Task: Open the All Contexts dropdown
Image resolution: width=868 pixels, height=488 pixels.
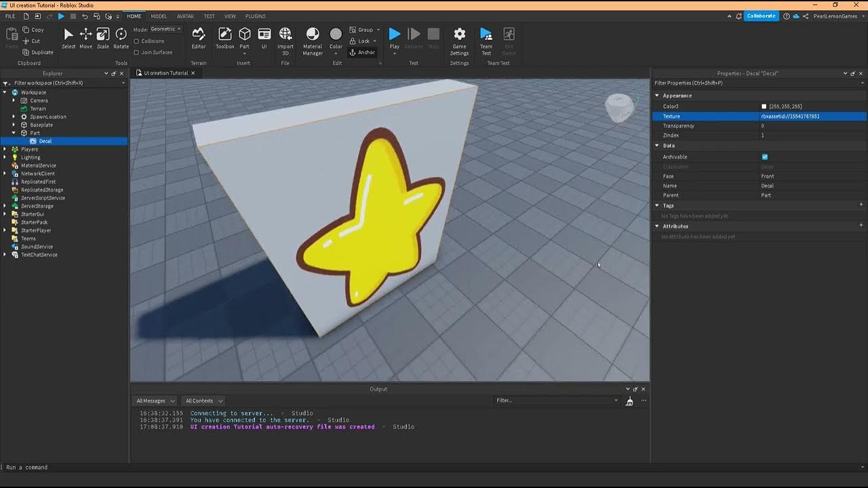Action: 204,401
